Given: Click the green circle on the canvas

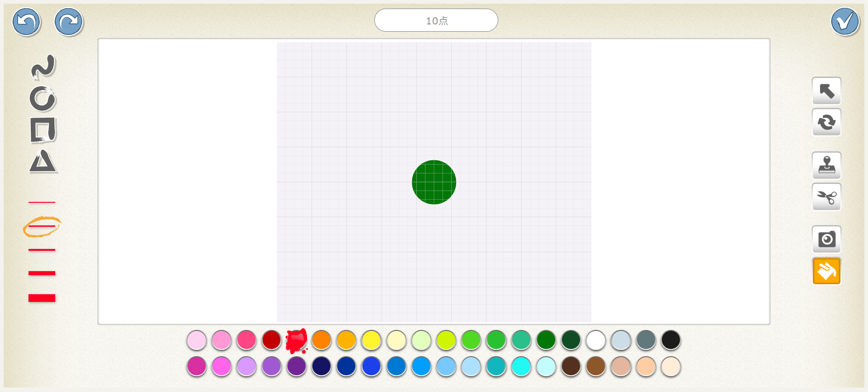Looking at the screenshot, I should tap(434, 182).
